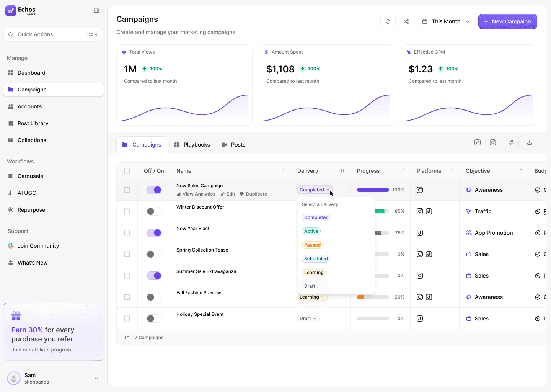Click the refresh campaigns icon
The height and width of the screenshot is (392, 551).
click(x=388, y=21)
